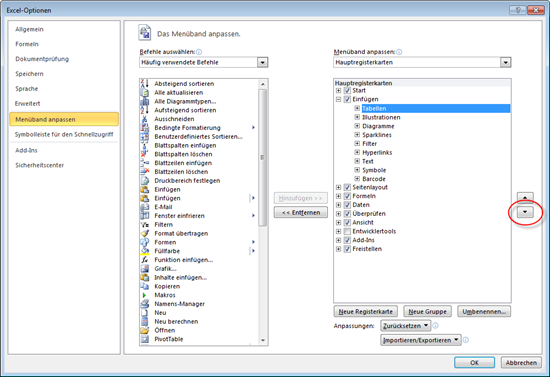
Task: Open the Zurücksetzen dropdown
Action: [x=406, y=326]
